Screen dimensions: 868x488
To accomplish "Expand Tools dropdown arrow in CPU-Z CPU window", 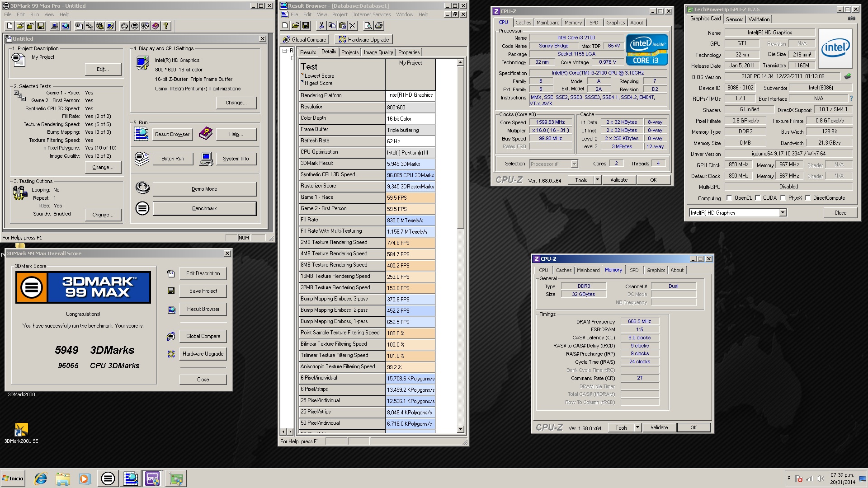I will [x=597, y=180].
